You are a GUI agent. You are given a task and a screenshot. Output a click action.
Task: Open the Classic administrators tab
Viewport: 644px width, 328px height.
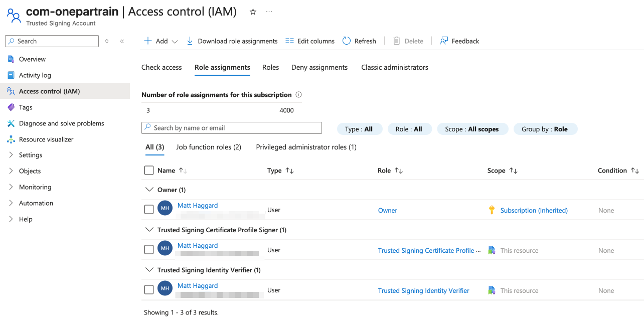tap(395, 67)
